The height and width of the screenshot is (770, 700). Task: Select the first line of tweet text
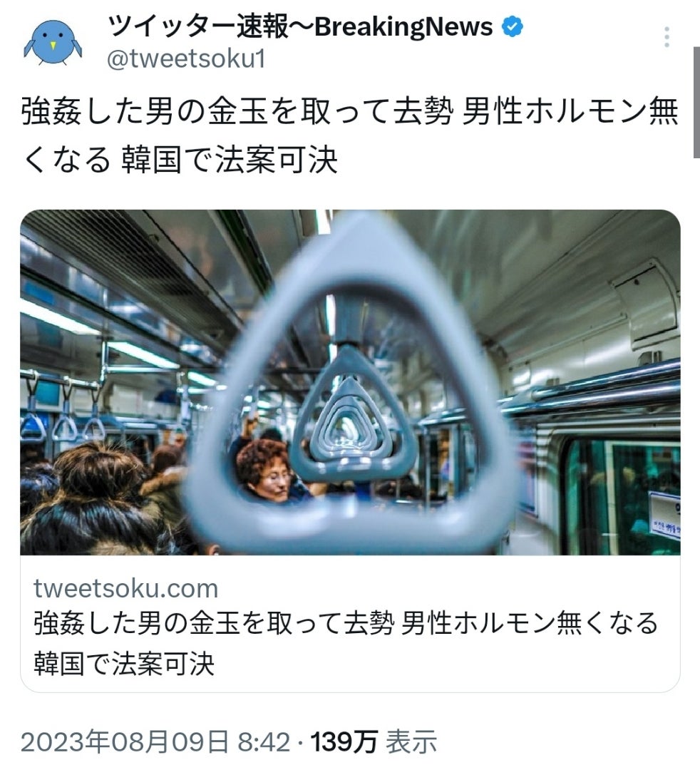(349, 111)
